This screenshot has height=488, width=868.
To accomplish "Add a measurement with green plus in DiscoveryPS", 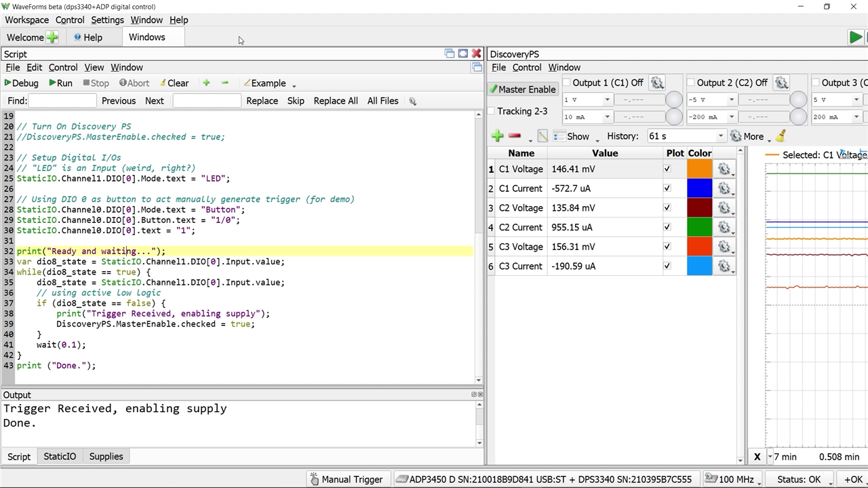I will pos(498,136).
